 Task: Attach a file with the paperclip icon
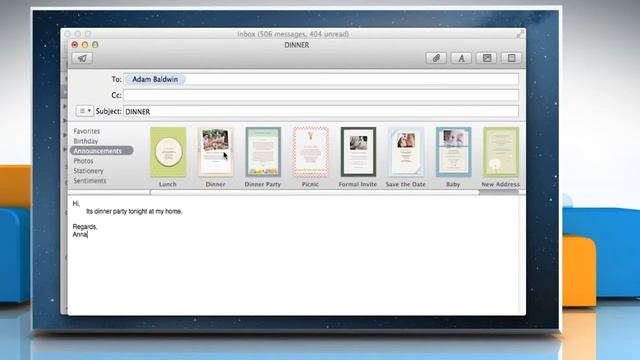point(436,58)
